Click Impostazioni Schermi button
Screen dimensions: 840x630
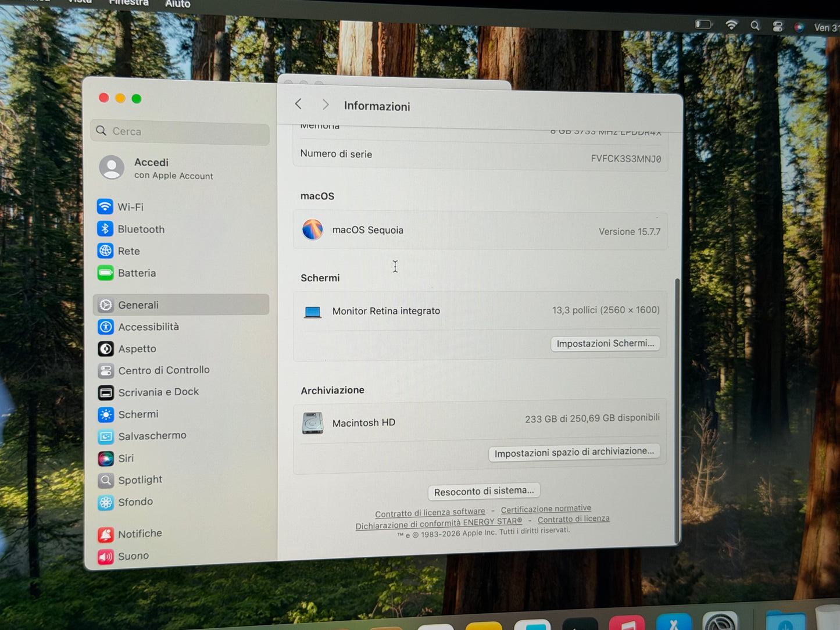[605, 343]
